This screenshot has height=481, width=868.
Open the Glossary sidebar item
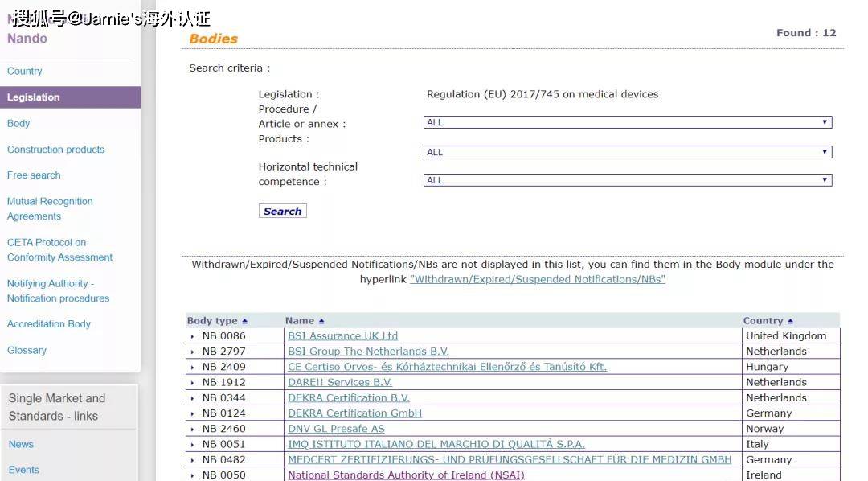coord(27,350)
